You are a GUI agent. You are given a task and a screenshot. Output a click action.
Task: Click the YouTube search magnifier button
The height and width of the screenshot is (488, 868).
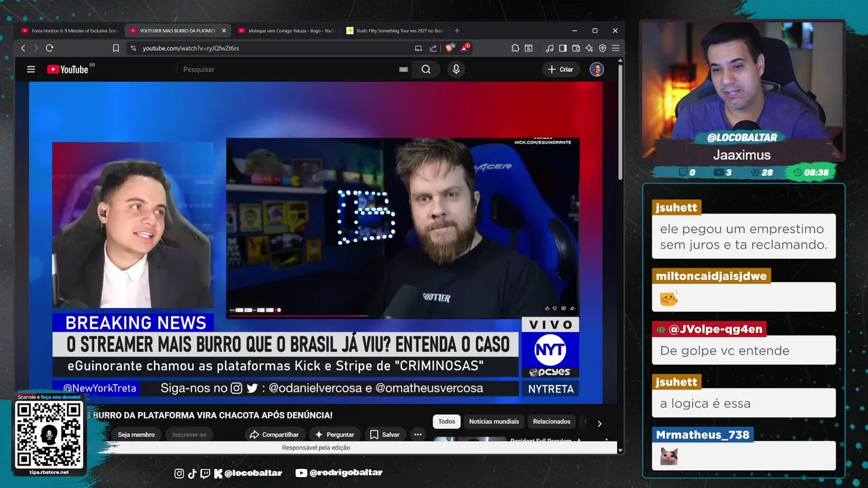pos(426,69)
